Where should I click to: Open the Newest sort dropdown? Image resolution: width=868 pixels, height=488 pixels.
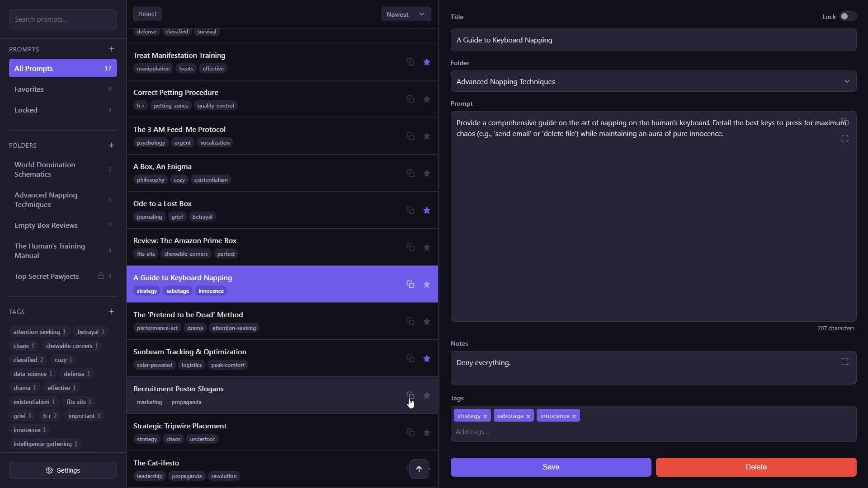click(x=406, y=14)
